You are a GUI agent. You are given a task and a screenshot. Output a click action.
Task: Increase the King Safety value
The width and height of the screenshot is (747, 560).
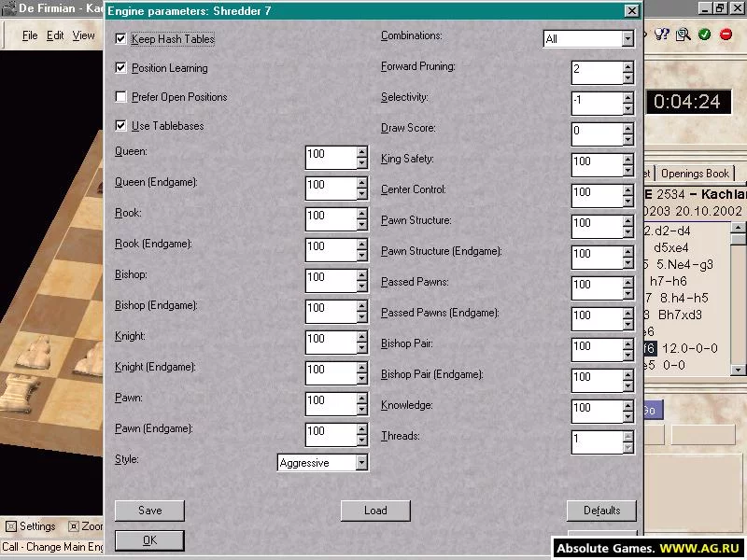point(627,160)
